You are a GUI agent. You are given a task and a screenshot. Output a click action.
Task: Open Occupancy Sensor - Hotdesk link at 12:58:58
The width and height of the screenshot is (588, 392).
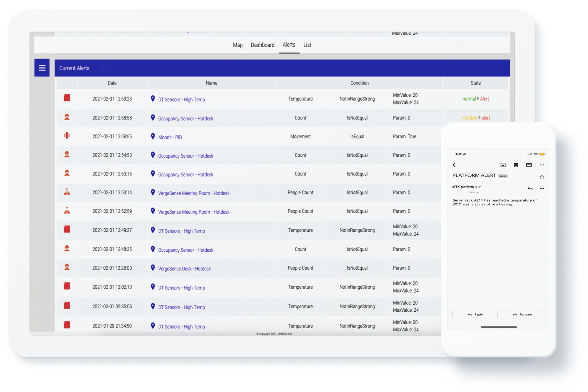coord(186,119)
